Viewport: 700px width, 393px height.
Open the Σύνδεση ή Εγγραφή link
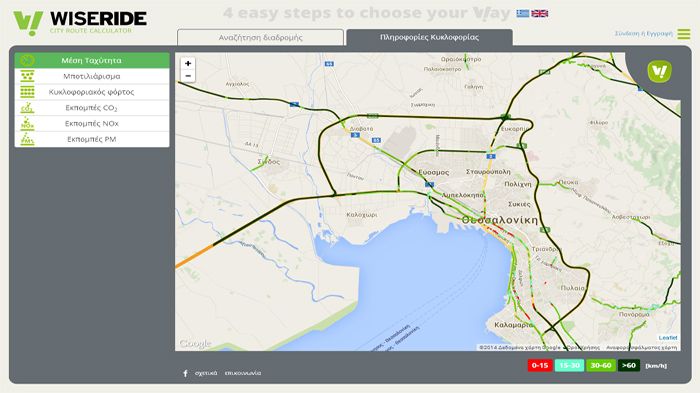click(x=644, y=33)
